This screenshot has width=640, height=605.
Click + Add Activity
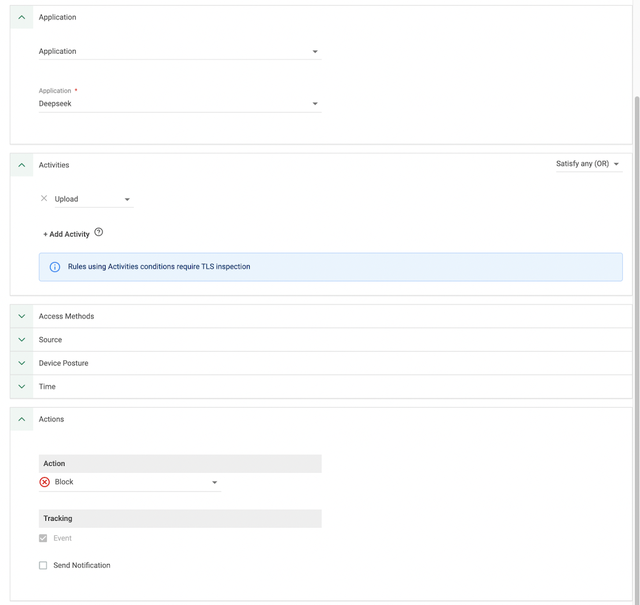[66, 234]
